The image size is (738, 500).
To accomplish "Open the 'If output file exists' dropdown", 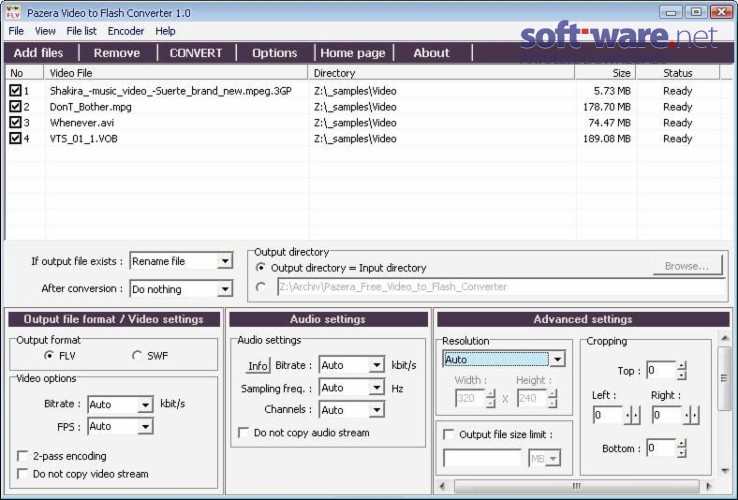I will [225, 261].
